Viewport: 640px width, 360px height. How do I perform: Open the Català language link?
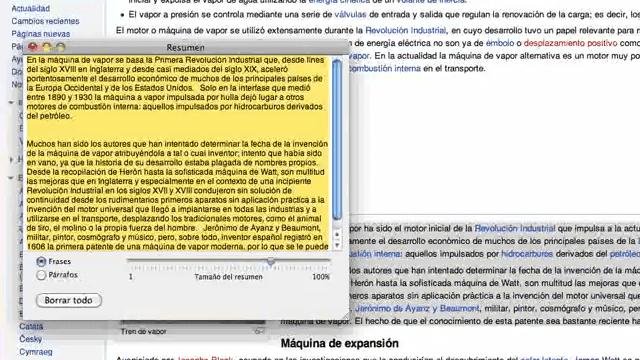click(x=31, y=326)
